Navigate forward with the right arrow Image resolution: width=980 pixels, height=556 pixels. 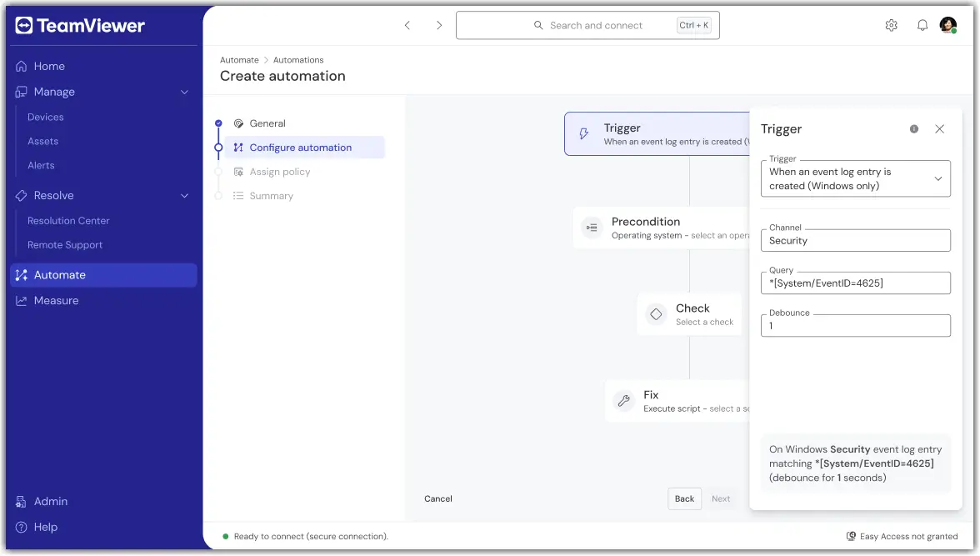tap(439, 25)
